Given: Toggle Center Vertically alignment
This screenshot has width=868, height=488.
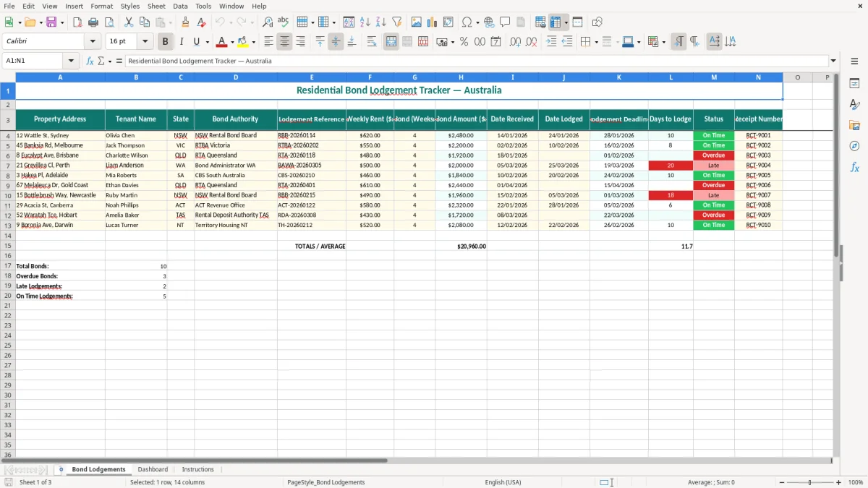Looking at the screenshot, I should pyautogui.click(x=336, y=42).
